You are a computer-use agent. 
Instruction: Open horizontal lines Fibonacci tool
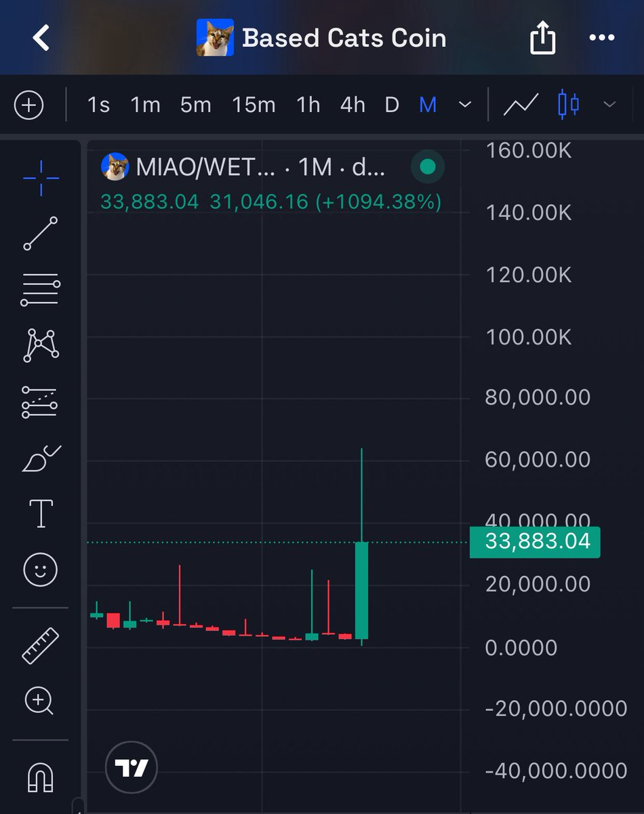click(x=41, y=290)
